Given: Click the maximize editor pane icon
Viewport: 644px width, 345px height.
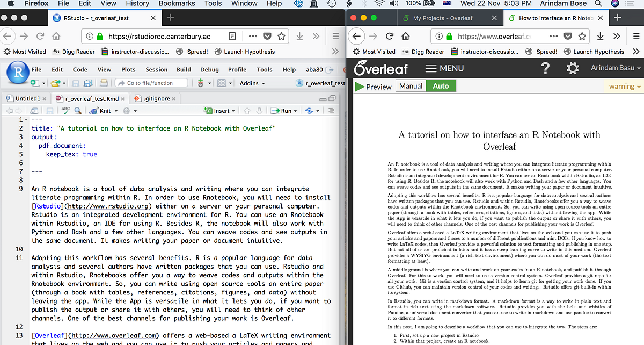Looking at the screenshot, I should (x=332, y=98).
